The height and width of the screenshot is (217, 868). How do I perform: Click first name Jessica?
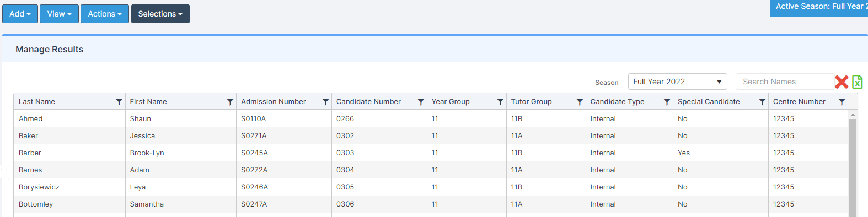(x=142, y=136)
